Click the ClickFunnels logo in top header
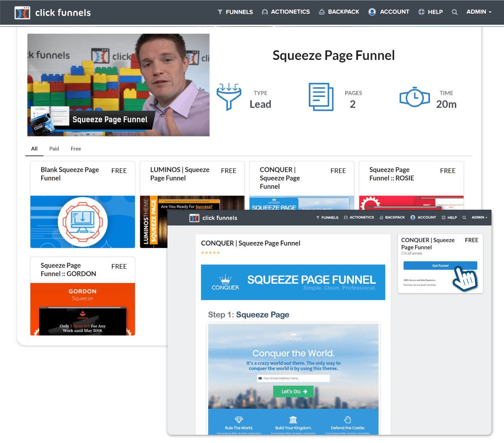Image resolution: width=504 pixels, height=443 pixels. pyautogui.click(x=52, y=13)
